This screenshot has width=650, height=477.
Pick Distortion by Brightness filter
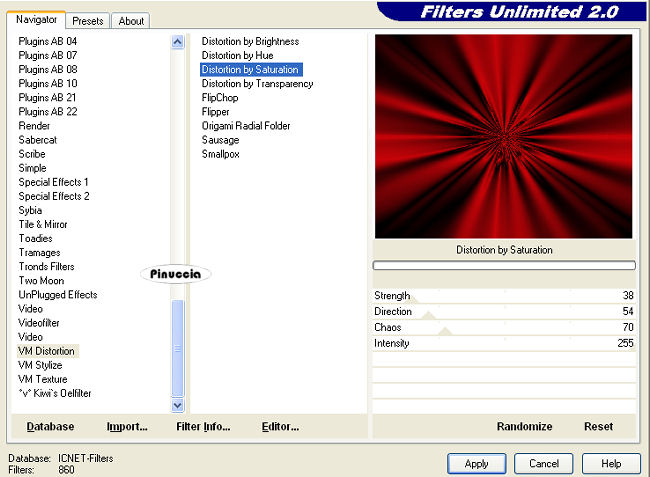250,41
